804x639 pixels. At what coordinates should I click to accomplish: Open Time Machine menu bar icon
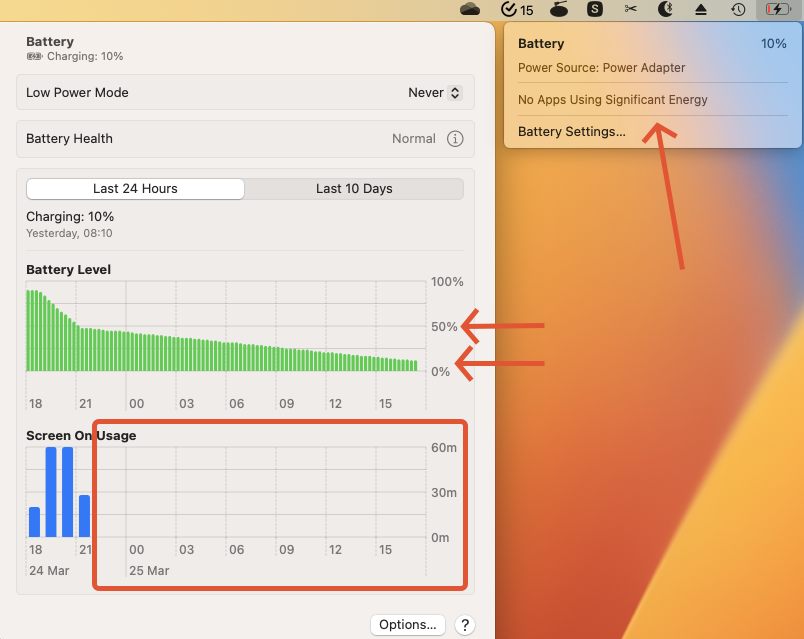(738, 9)
